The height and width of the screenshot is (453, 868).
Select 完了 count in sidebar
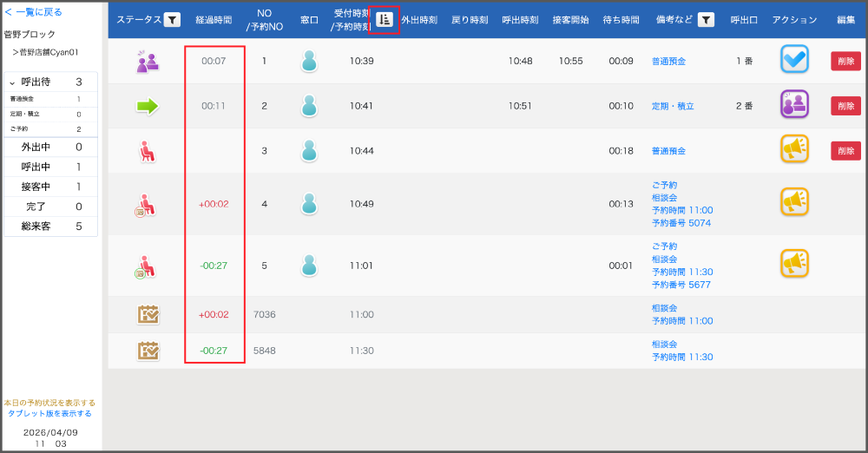[51, 207]
